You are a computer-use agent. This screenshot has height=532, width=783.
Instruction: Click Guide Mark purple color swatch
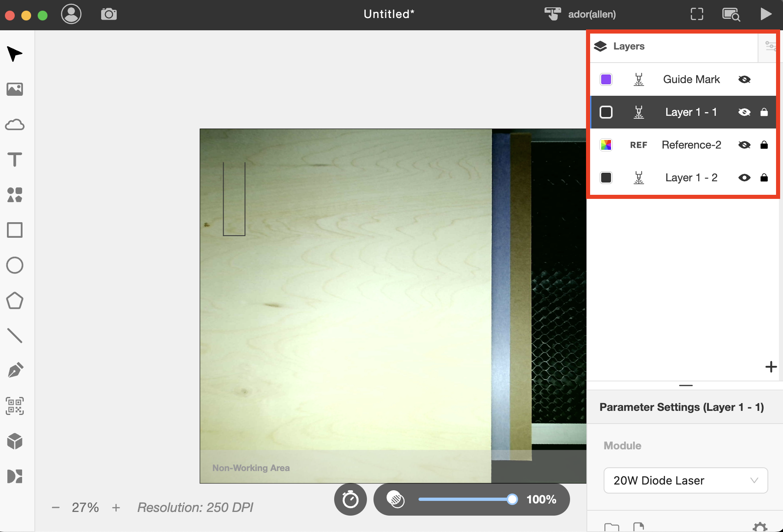[x=606, y=79]
